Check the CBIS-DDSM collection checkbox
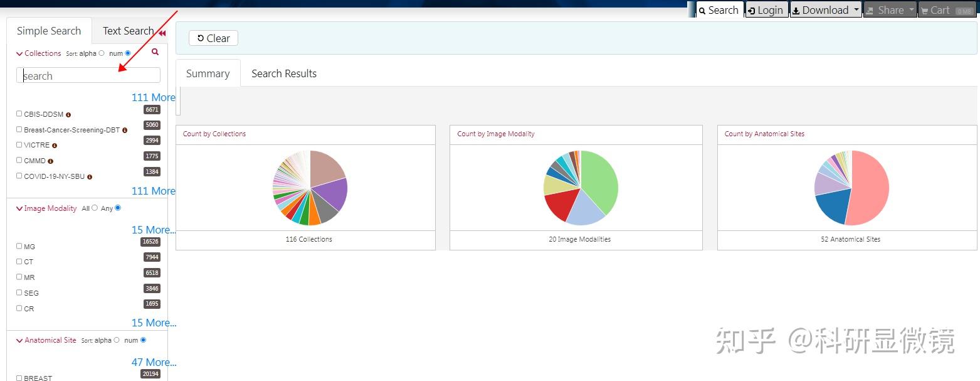This screenshot has height=381, width=980. pyautogui.click(x=19, y=114)
